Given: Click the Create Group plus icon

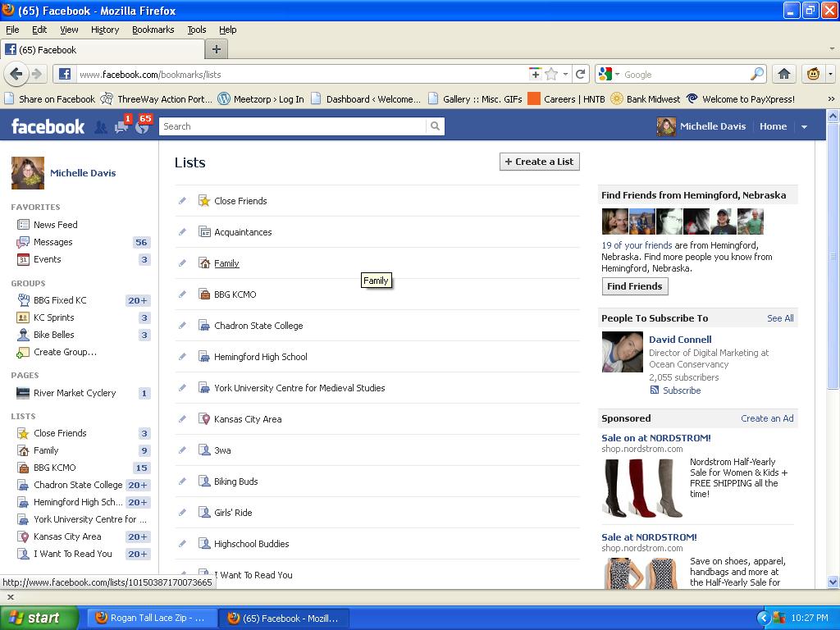Looking at the screenshot, I should [23, 353].
